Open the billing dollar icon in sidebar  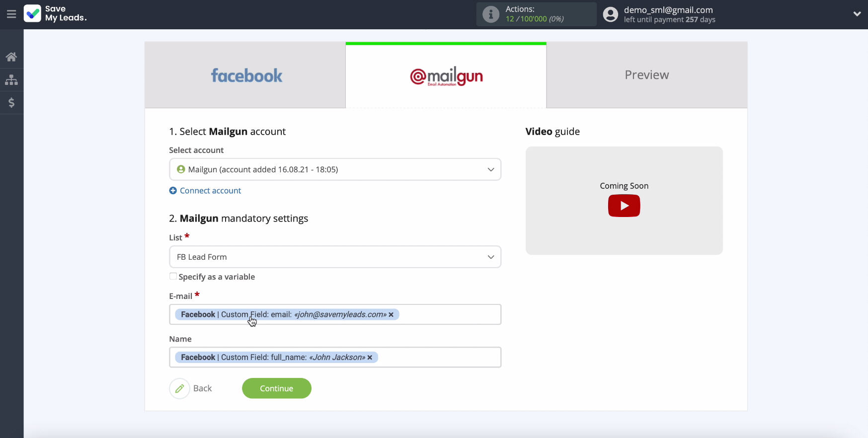click(x=11, y=102)
